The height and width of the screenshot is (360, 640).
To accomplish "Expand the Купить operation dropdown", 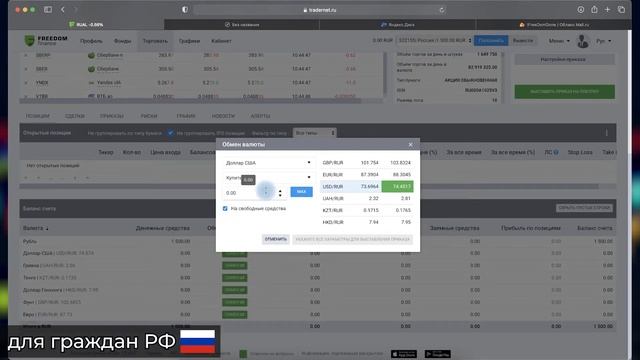I will point(268,178).
